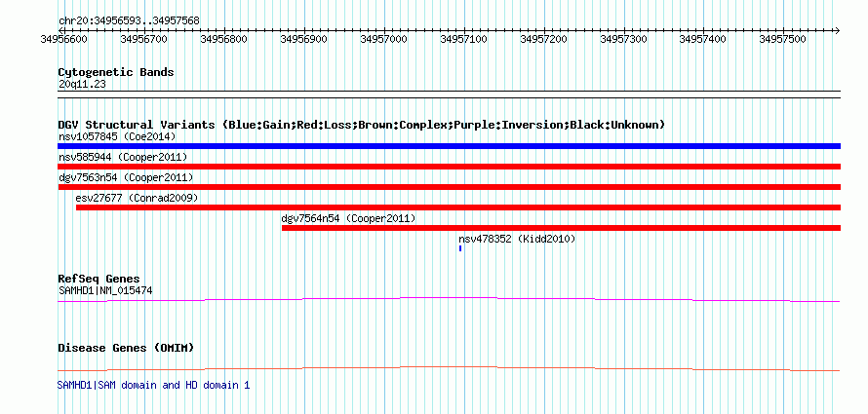This screenshot has width=868, height=414.
Task: Click ruler position 34956600
Action: pyautogui.click(x=64, y=39)
